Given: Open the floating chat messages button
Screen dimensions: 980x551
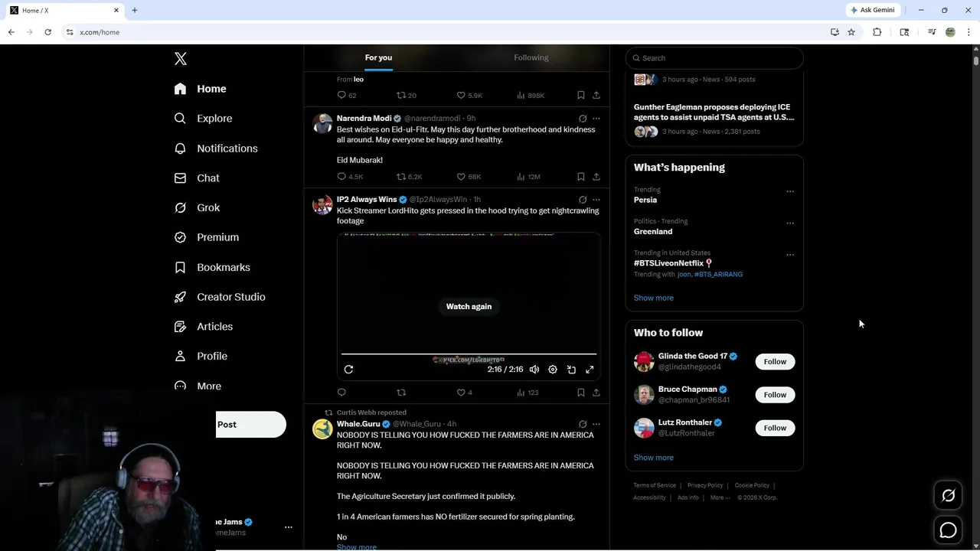Looking at the screenshot, I should 948,530.
